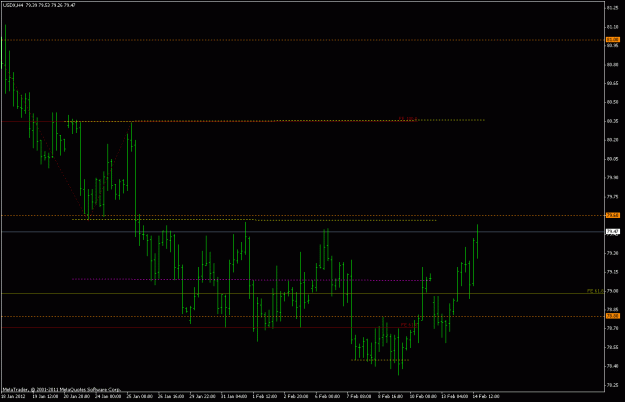
Task: Click the white 79.47 current price tag
Action: pos(613,231)
